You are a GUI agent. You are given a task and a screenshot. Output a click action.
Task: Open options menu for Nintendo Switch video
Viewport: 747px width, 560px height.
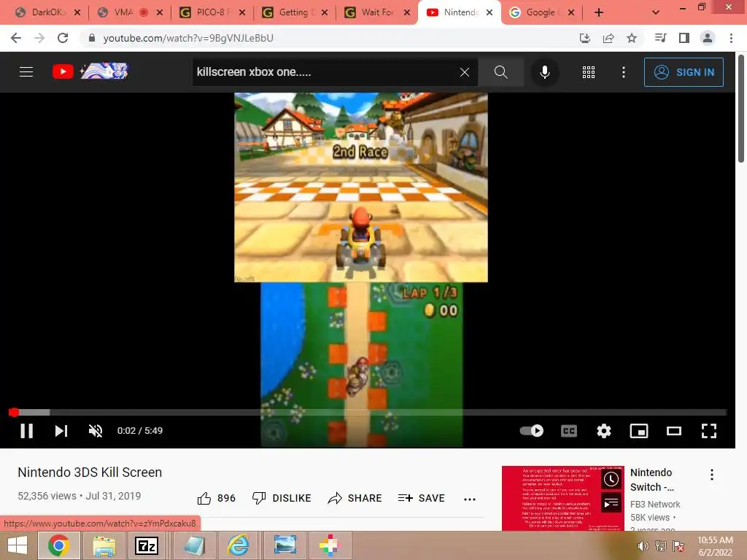click(711, 474)
